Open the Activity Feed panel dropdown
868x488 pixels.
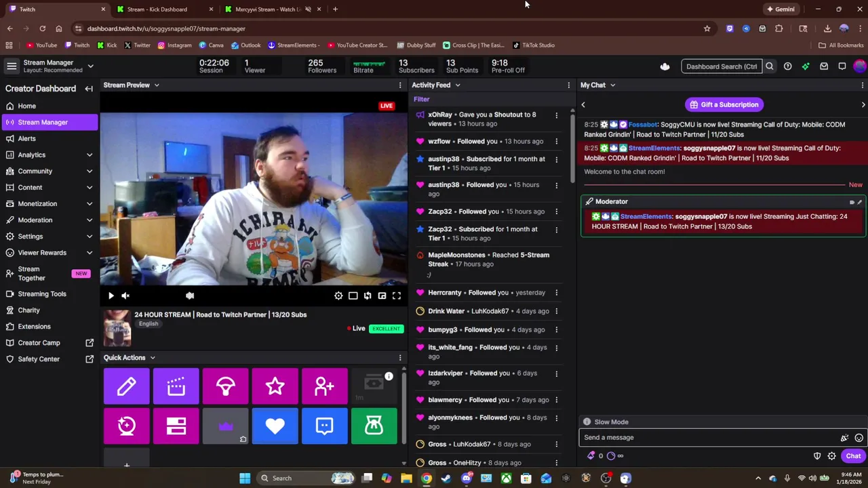[458, 85]
